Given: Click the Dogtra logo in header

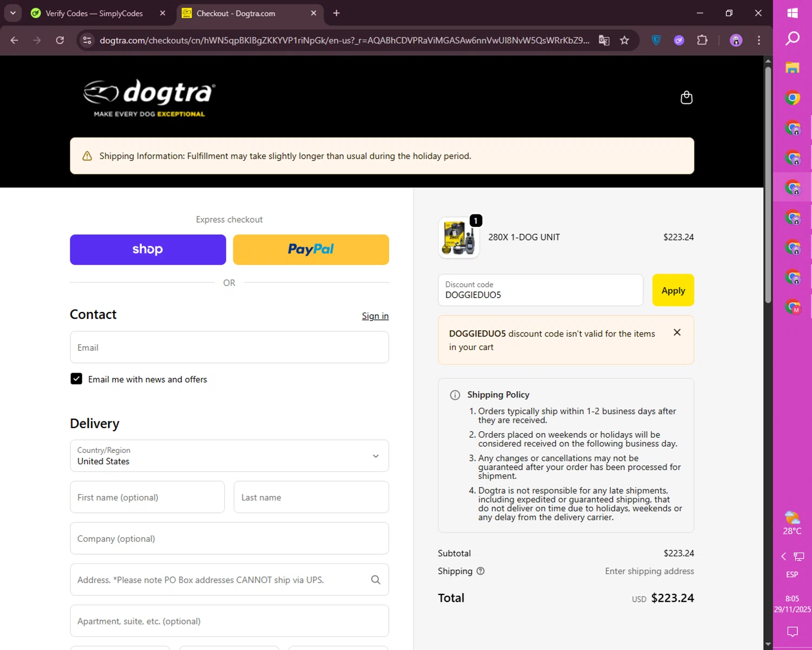Looking at the screenshot, I should (x=149, y=98).
